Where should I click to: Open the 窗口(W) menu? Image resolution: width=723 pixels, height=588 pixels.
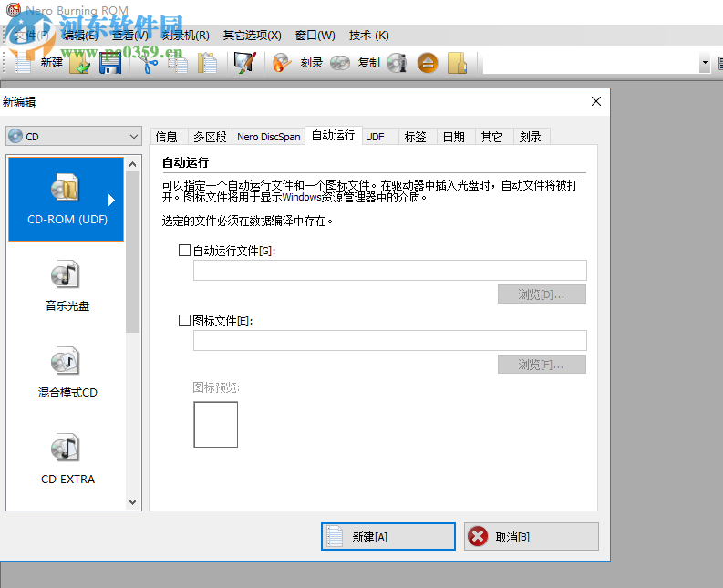pos(315,36)
